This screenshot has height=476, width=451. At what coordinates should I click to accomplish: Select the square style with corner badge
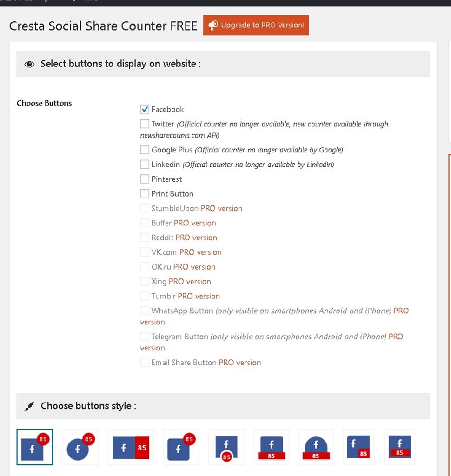pyautogui.click(x=34, y=447)
